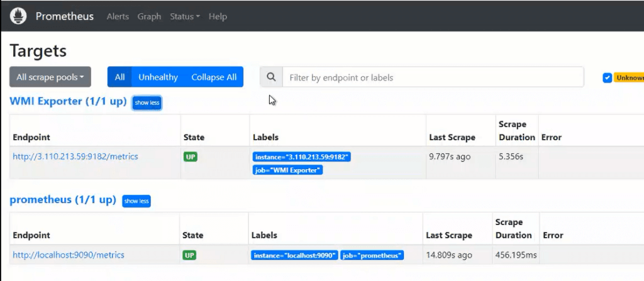Show only Unhealthy targets
The width and height of the screenshot is (644, 281).
(158, 77)
